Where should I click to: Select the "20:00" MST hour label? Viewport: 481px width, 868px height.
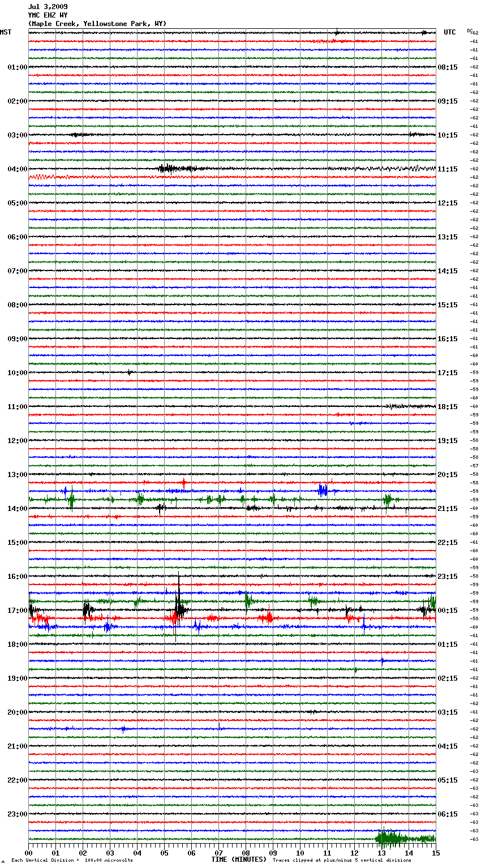click(x=18, y=712)
